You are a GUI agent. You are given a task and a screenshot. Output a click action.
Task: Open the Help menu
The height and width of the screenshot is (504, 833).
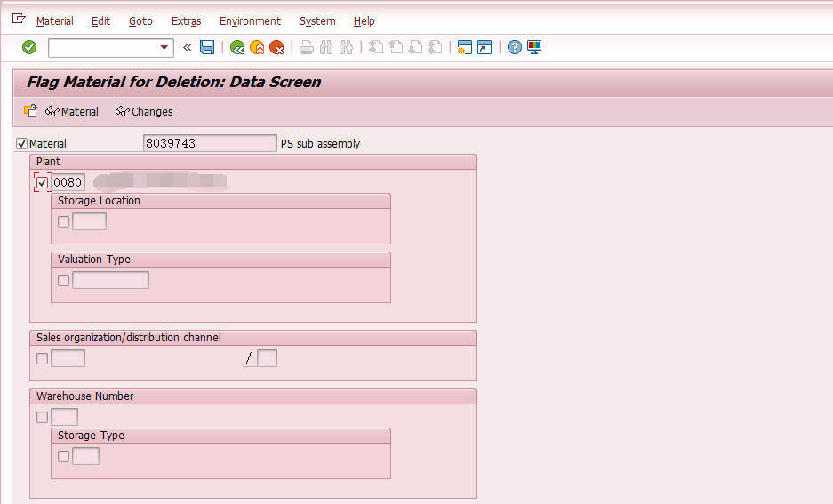point(364,21)
